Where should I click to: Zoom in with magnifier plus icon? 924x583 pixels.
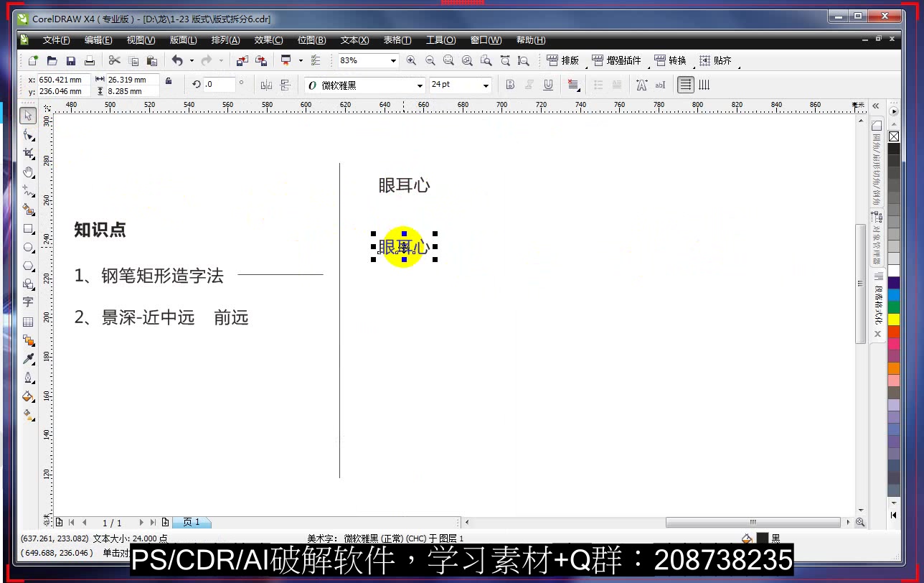pos(411,61)
